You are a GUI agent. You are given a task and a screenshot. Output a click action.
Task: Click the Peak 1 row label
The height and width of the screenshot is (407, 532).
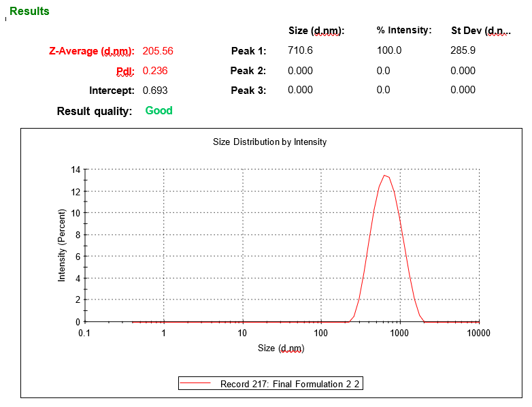point(248,51)
